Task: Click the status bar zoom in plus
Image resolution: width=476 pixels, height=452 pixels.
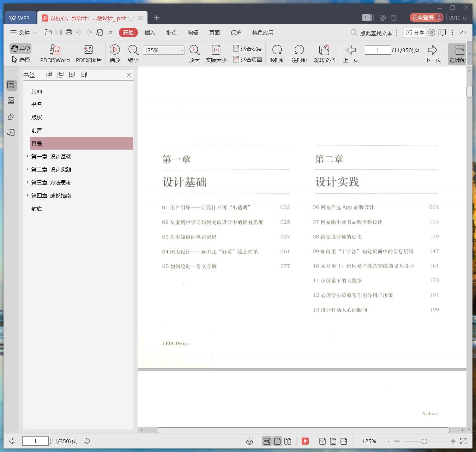Action: (x=453, y=441)
